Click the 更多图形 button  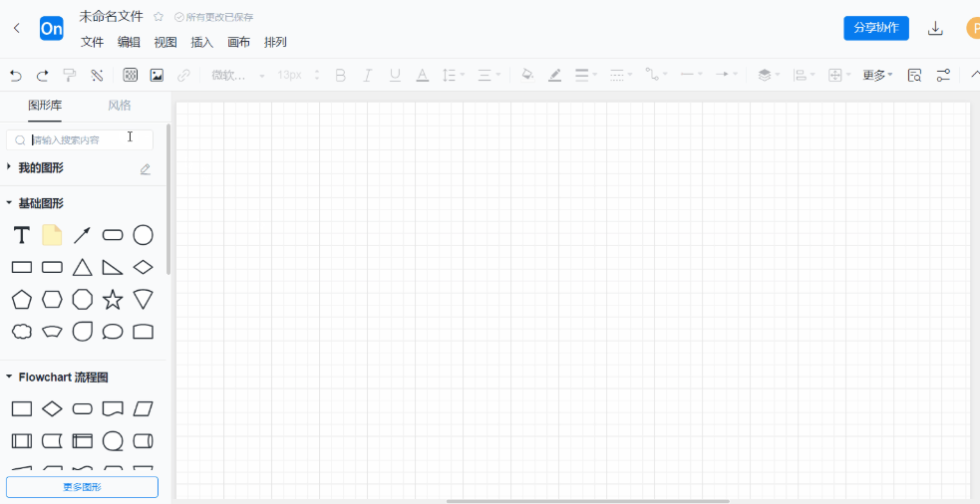pos(82,487)
